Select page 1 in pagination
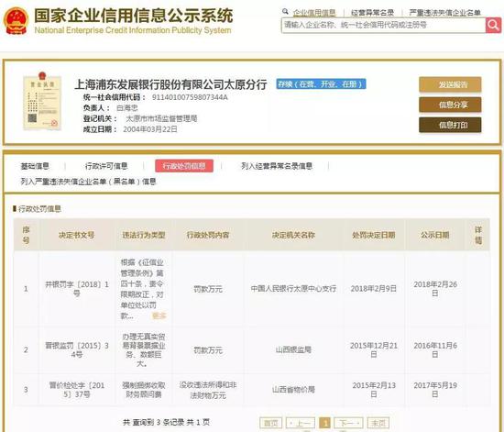504x432 pixels. (325, 423)
